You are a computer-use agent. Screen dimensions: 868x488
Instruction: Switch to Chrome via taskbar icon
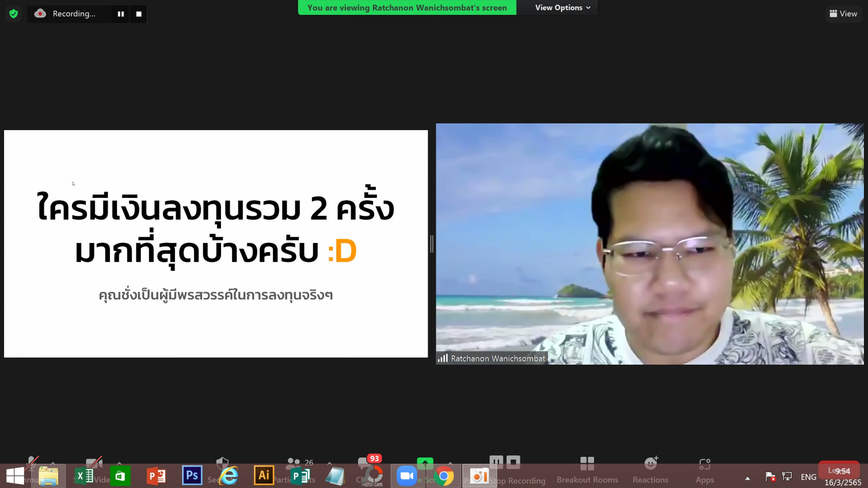[x=443, y=476]
